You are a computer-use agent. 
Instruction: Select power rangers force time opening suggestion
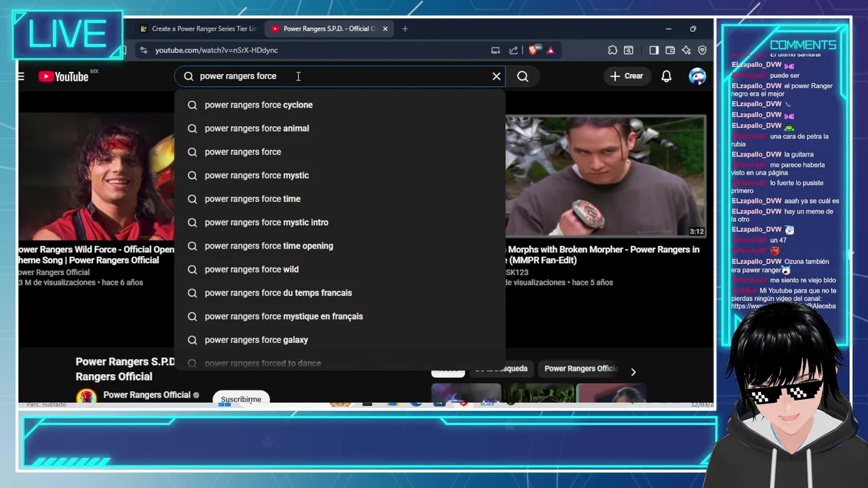(340, 246)
